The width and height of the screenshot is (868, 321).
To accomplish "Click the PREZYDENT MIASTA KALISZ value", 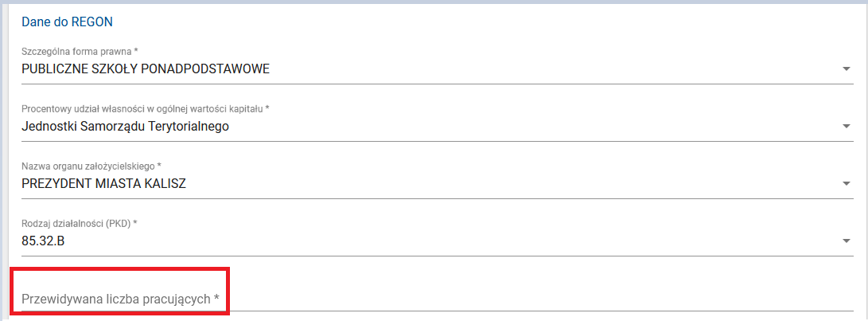I will [x=104, y=185].
